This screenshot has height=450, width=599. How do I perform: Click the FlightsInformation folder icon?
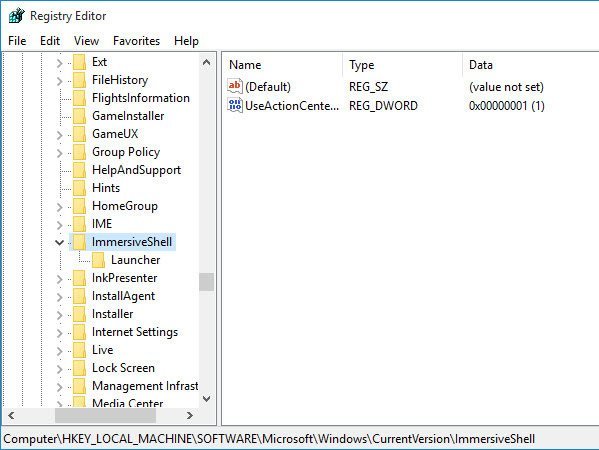[79, 98]
